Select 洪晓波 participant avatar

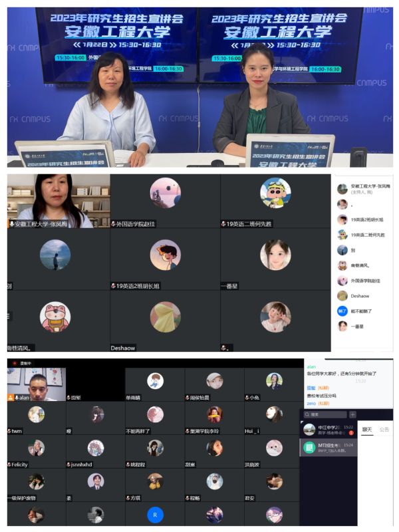274,448
